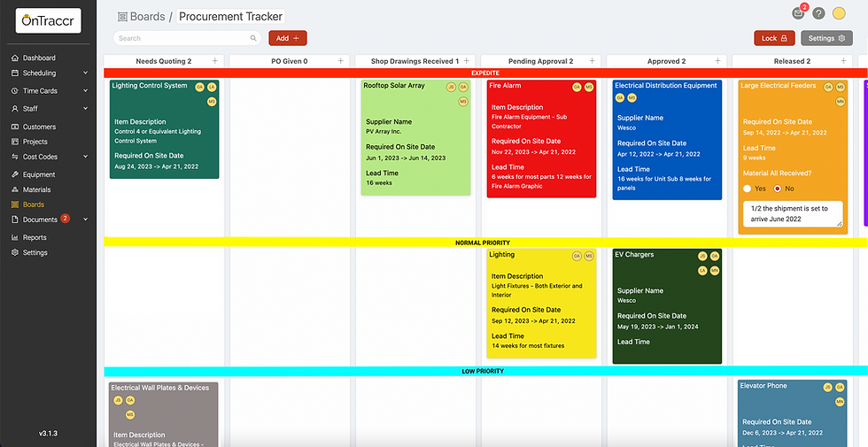Screen dimensions: 868x447
Task: Click the Procurement Tracker title field
Action: (230, 17)
